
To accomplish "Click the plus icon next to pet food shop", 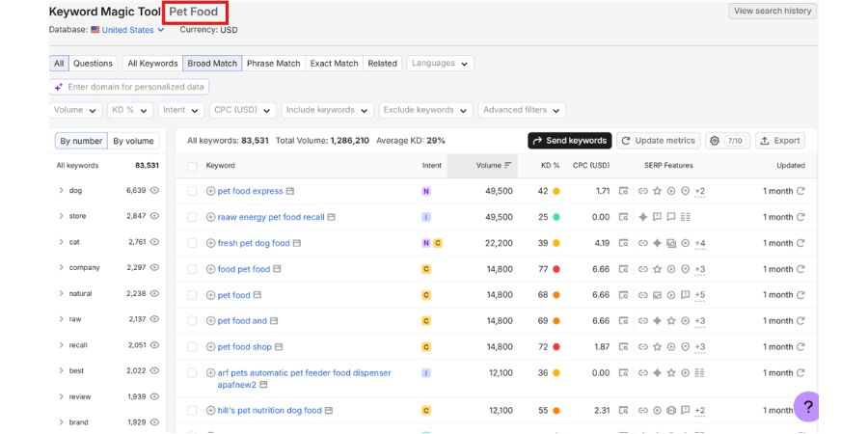I will pos(210,347).
